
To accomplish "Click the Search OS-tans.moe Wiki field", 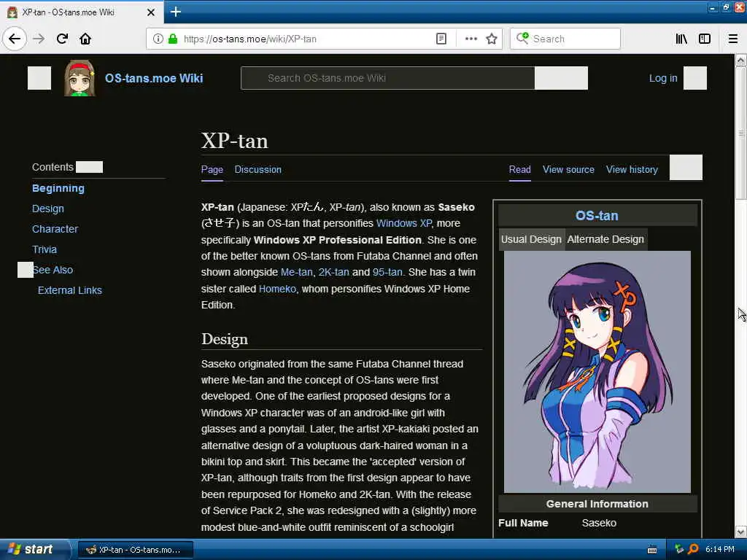I will (x=388, y=78).
